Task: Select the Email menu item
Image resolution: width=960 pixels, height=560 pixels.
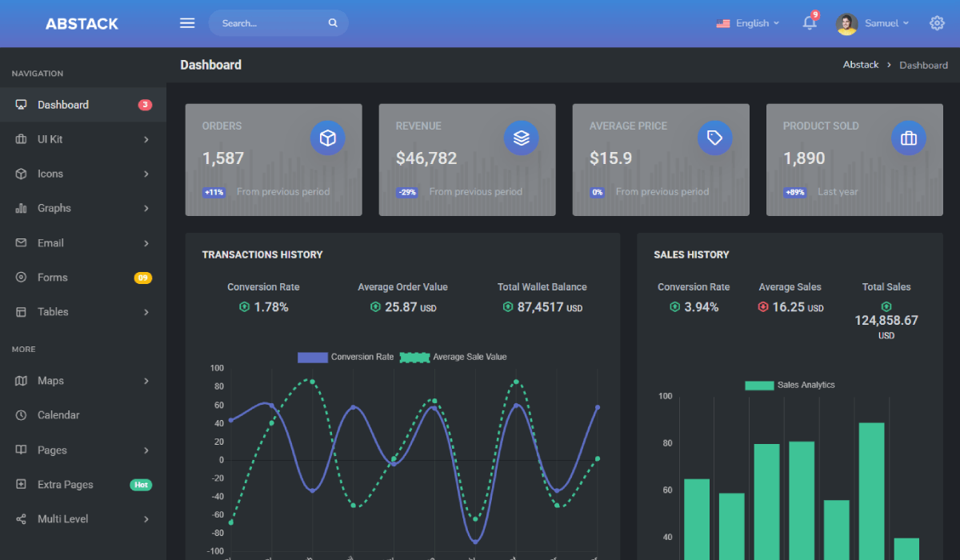Action: pyautogui.click(x=83, y=243)
